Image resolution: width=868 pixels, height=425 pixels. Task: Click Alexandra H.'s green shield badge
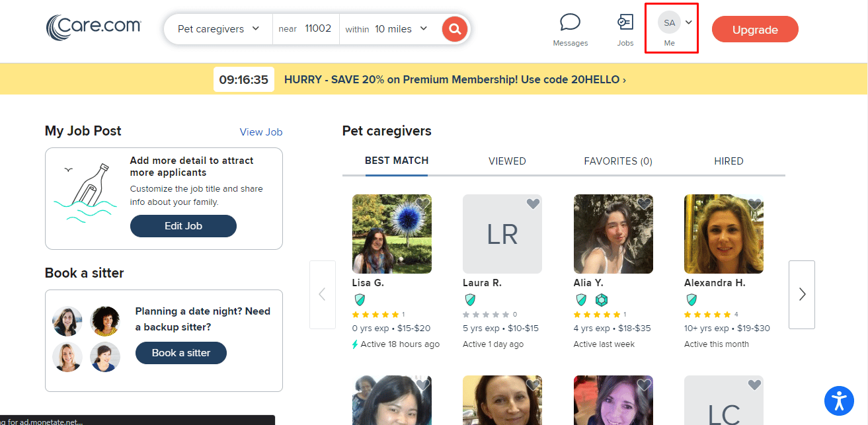point(691,299)
